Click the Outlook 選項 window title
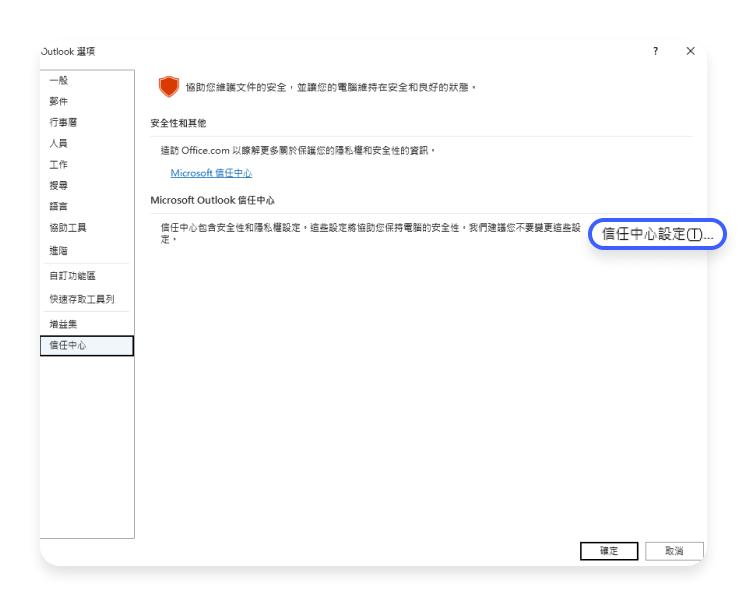 pyautogui.click(x=68, y=52)
